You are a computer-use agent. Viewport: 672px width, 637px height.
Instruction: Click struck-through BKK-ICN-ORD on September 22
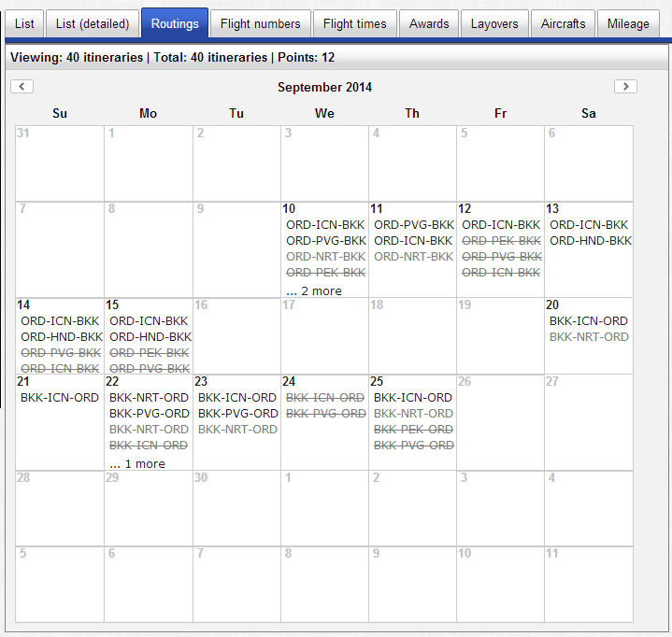click(x=149, y=446)
